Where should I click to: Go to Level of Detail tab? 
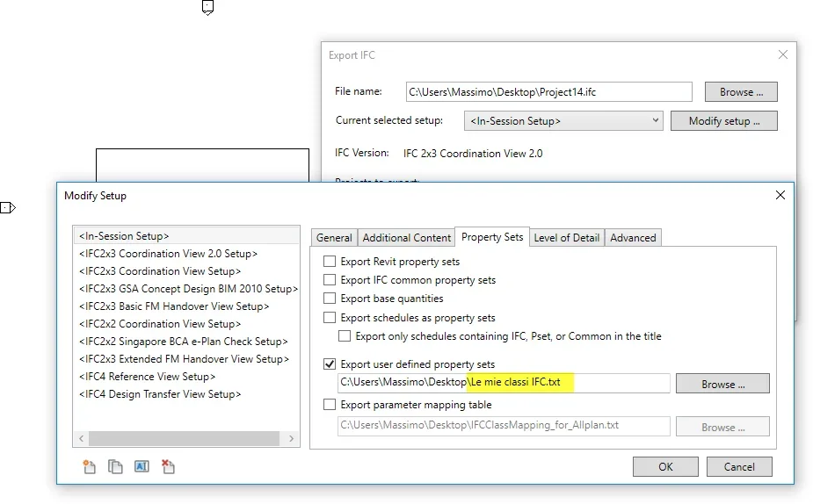567,238
